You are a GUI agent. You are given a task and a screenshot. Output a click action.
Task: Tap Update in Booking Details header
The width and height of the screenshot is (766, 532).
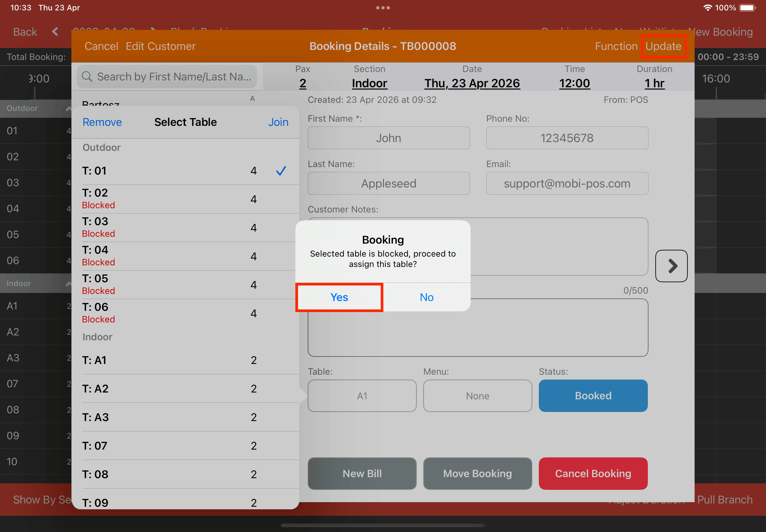pos(663,46)
